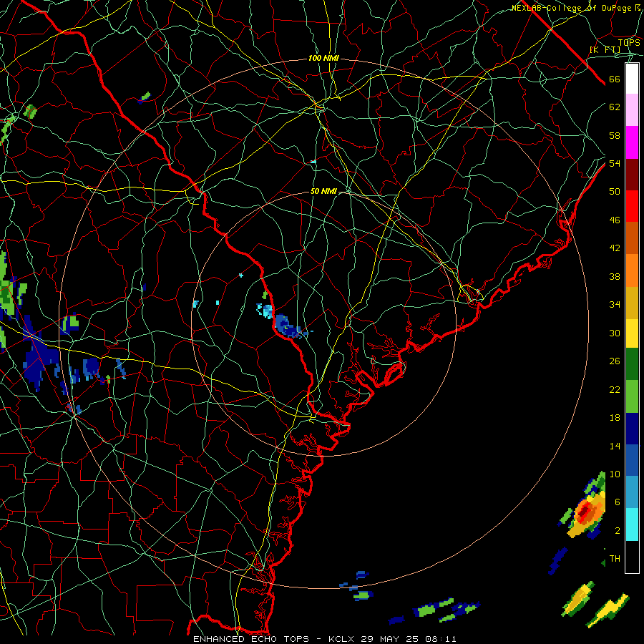Screen dimensions: 644x644
Task: Click the TOPS legend title
Action: coord(629,43)
